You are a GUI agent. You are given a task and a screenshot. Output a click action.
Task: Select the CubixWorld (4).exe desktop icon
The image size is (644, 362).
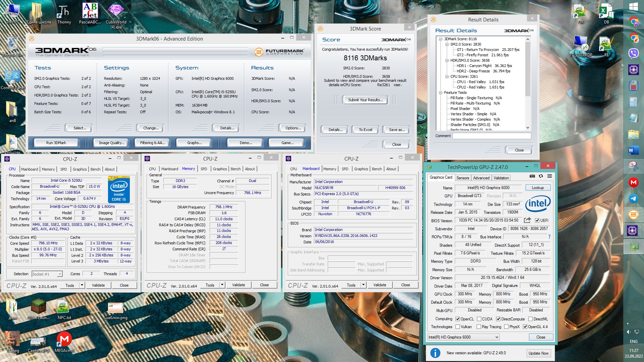(x=116, y=16)
